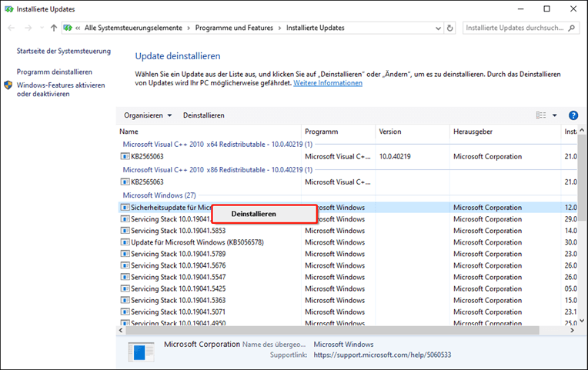Collapse the Microsoft Windows (27) group

coord(159,195)
